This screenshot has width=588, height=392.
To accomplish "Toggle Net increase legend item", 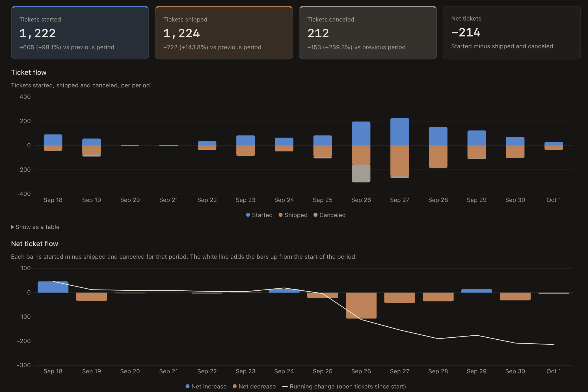I will coord(206,386).
